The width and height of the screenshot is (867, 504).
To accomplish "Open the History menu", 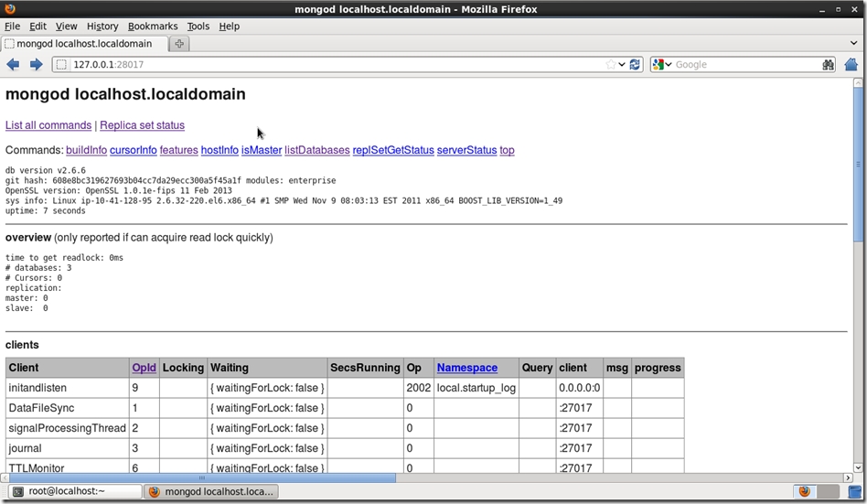I will point(102,26).
